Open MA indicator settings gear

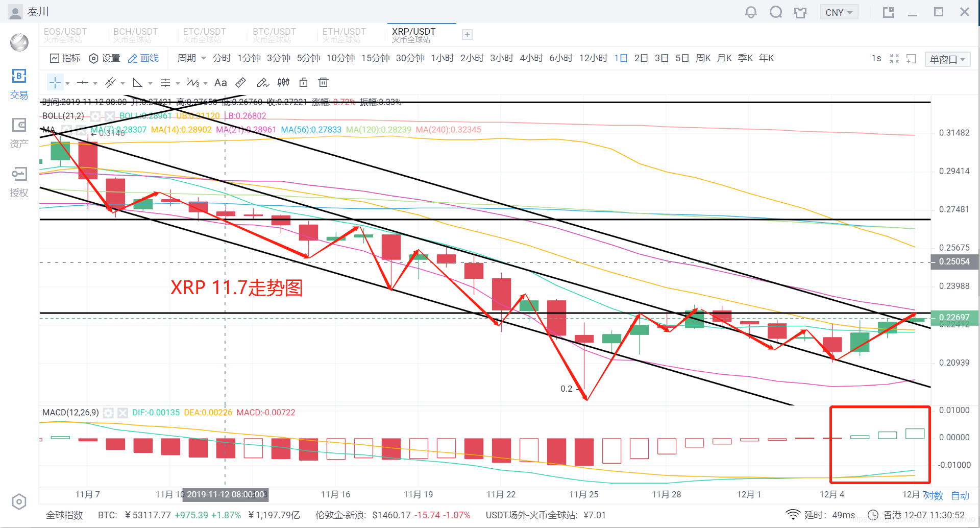66,130
